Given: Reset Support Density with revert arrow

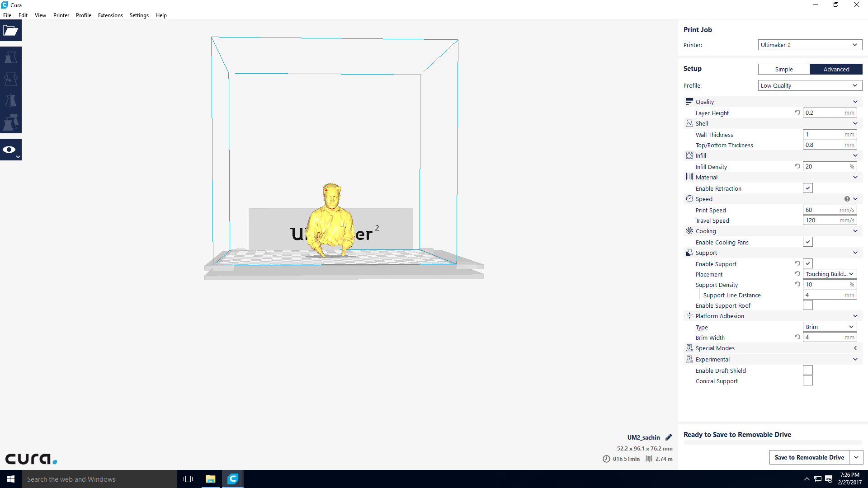Looking at the screenshot, I should 797,284.
